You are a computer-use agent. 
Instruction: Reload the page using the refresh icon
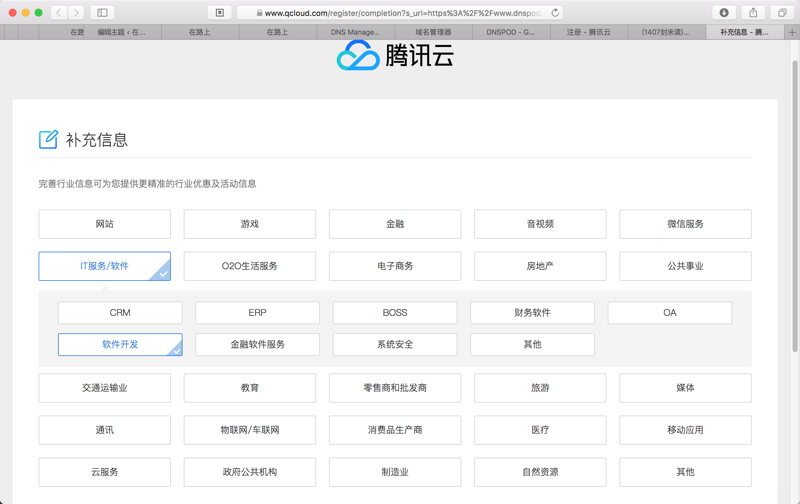(x=555, y=13)
